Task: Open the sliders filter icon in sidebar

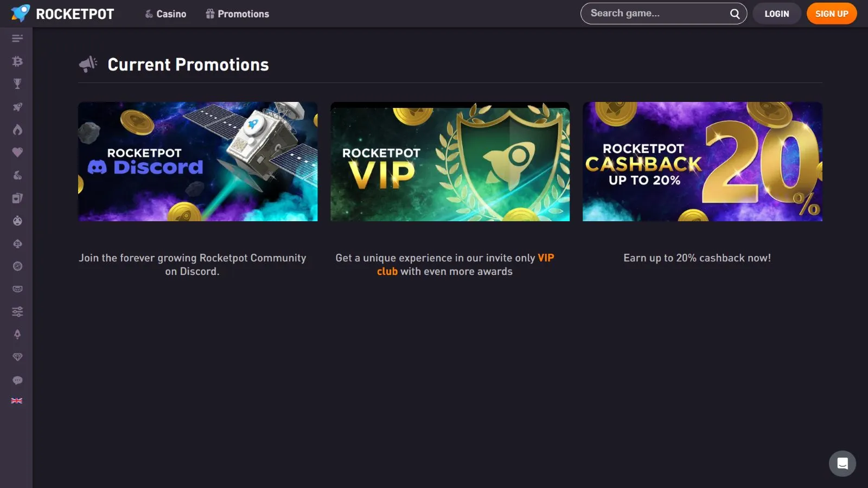Action: coord(17,312)
